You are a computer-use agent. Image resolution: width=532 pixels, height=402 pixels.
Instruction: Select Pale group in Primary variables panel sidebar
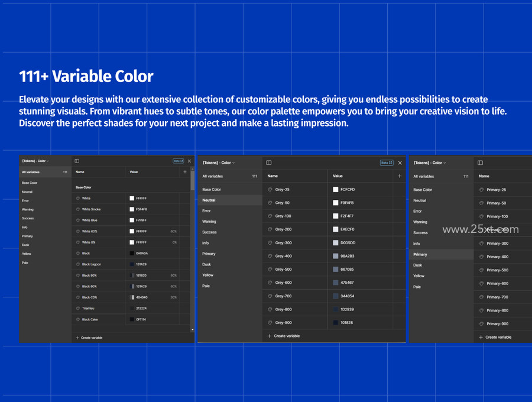pos(417,287)
